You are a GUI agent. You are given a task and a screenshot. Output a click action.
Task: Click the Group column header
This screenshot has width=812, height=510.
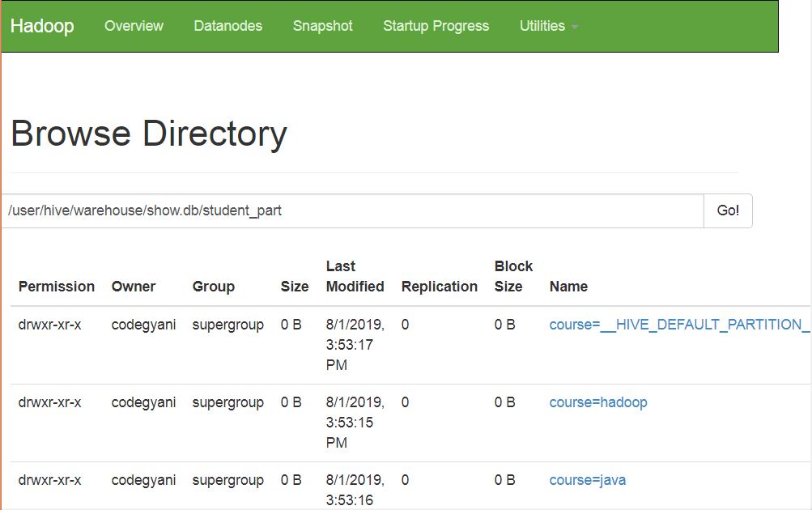[x=213, y=287]
